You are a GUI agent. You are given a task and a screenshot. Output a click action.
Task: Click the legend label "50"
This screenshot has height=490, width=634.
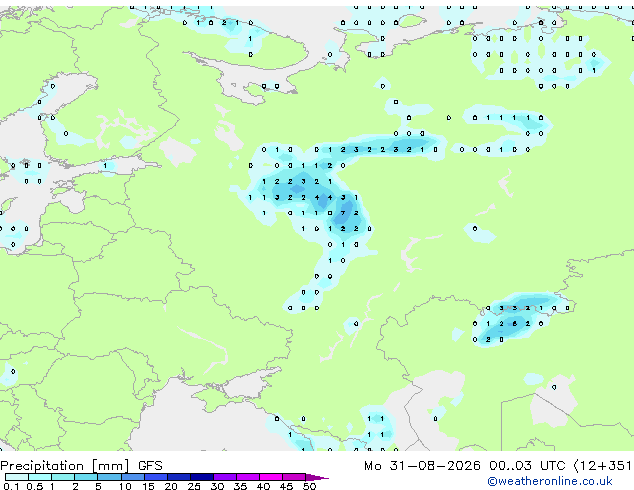[x=309, y=486]
